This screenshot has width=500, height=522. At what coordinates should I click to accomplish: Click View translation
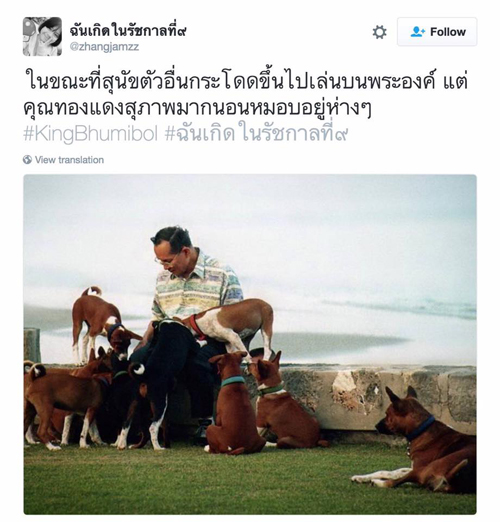pyautogui.click(x=69, y=160)
